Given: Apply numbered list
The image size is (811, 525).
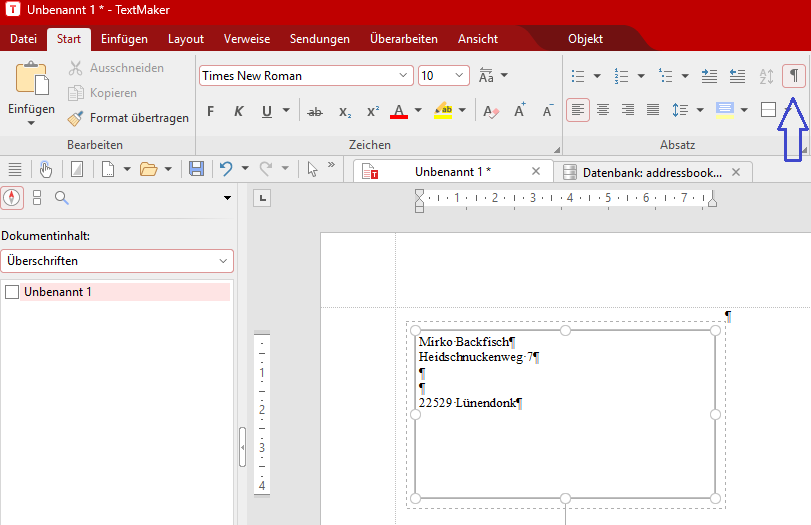Looking at the screenshot, I should (621, 76).
